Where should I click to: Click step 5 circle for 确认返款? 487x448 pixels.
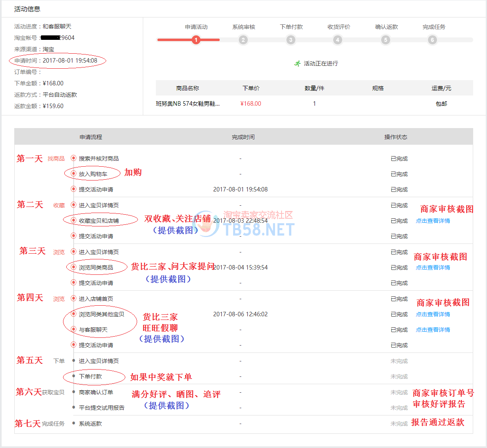385,40
